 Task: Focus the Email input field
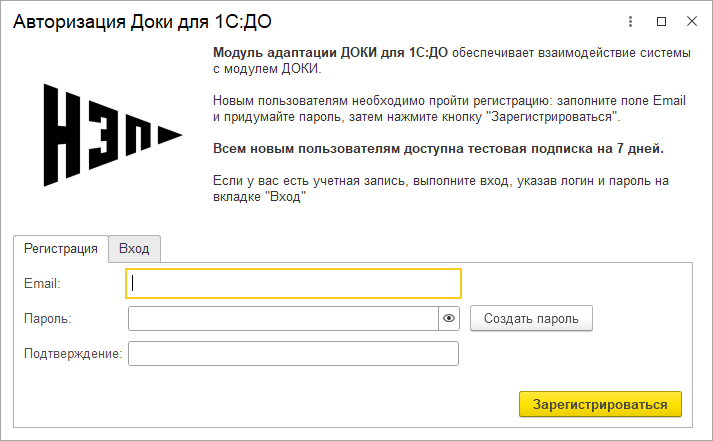294,283
